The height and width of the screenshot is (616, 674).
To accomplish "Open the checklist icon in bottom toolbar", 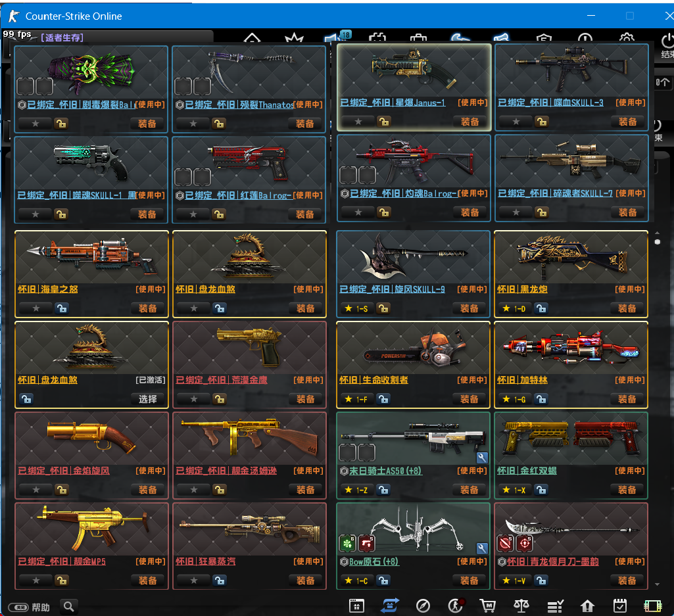I will pos(555,606).
